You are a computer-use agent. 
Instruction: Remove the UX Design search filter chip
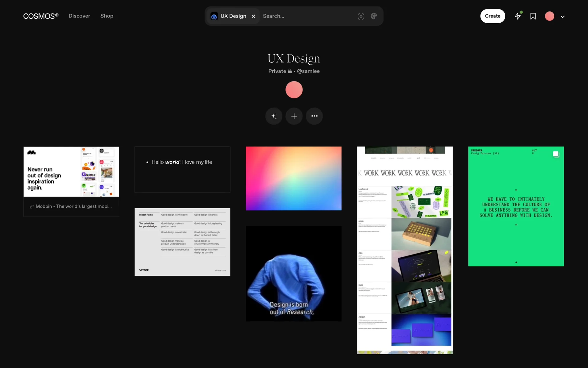click(253, 16)
